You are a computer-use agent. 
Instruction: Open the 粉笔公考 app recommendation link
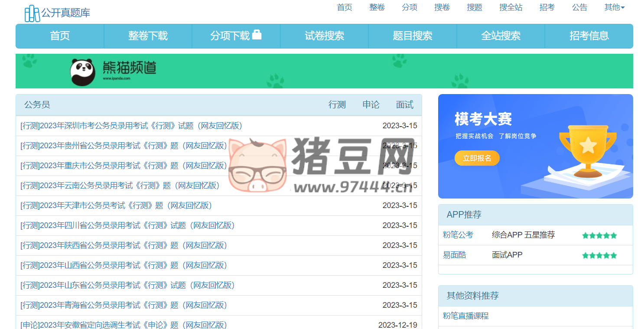pos(459,235)
